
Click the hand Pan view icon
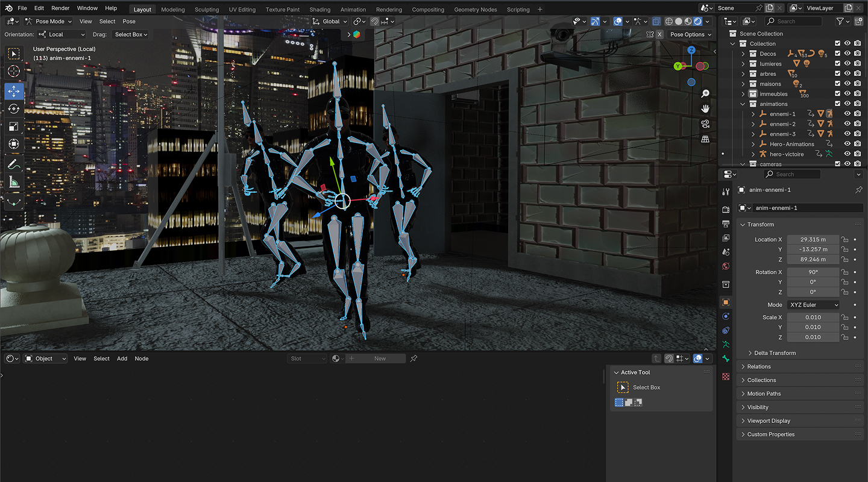point(705,109)
